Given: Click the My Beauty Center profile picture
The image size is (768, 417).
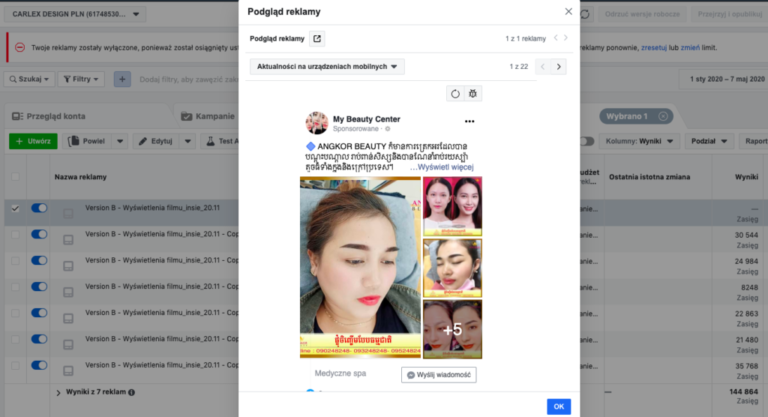Looking at the screenshot, I should (x=317, y=123).
